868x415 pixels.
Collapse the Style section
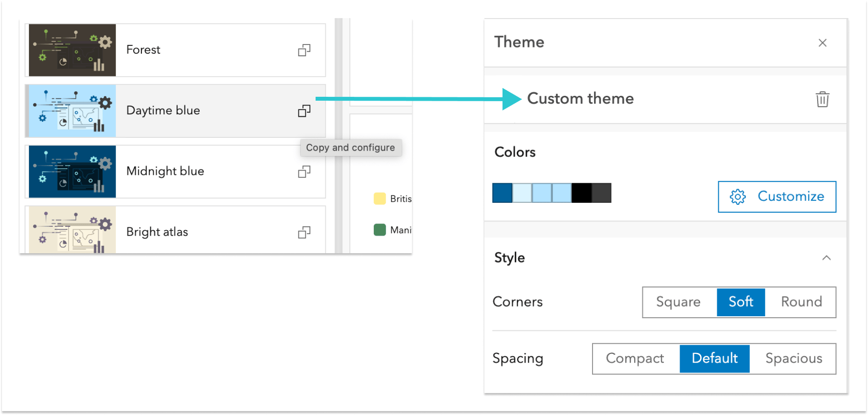tap(826, 258)
